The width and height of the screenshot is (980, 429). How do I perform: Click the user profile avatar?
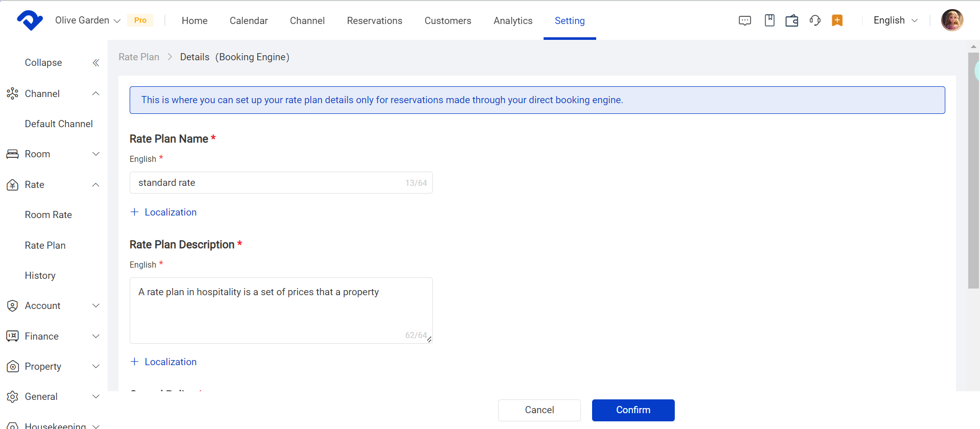(952, 20)
